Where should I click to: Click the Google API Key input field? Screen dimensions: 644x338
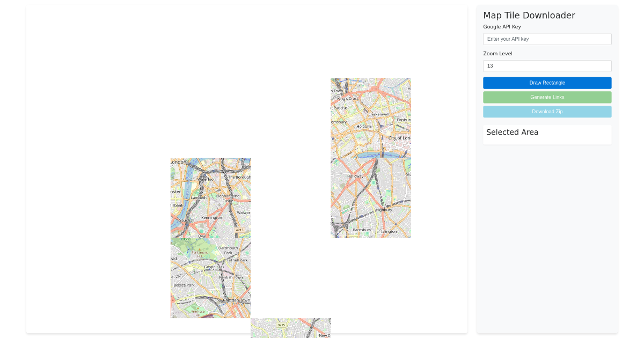547,39
